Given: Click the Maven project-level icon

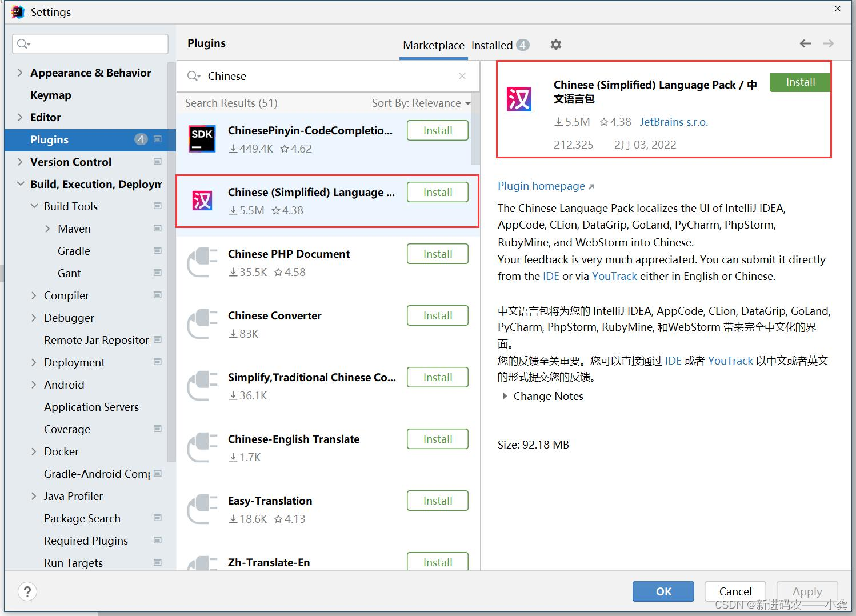Looking at the screenshot, I should [158, 229].
